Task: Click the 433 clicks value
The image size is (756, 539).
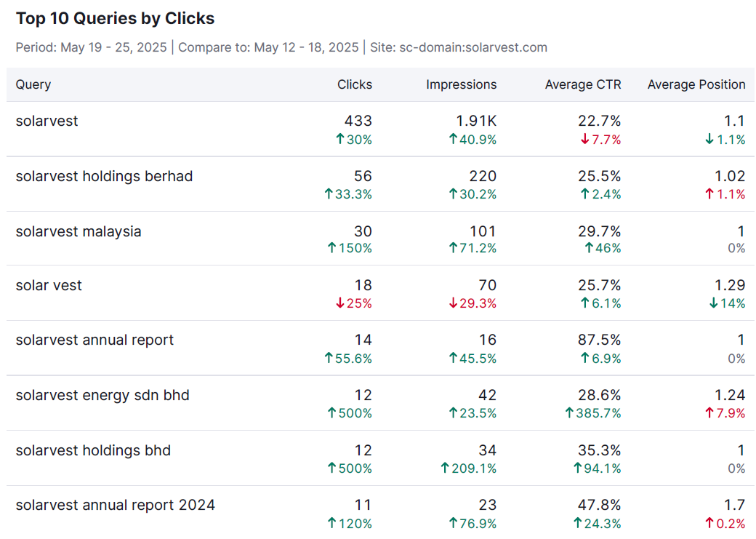Action: point(358,121)
